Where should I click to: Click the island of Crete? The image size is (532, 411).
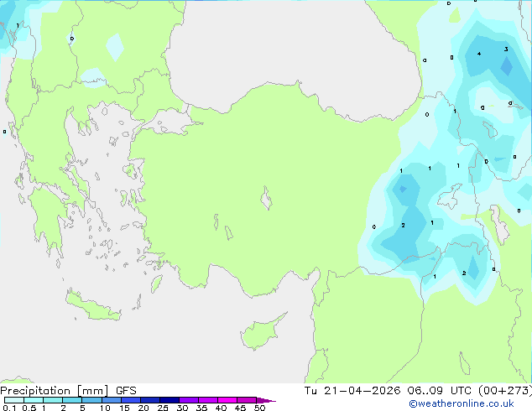coord(93,307)
